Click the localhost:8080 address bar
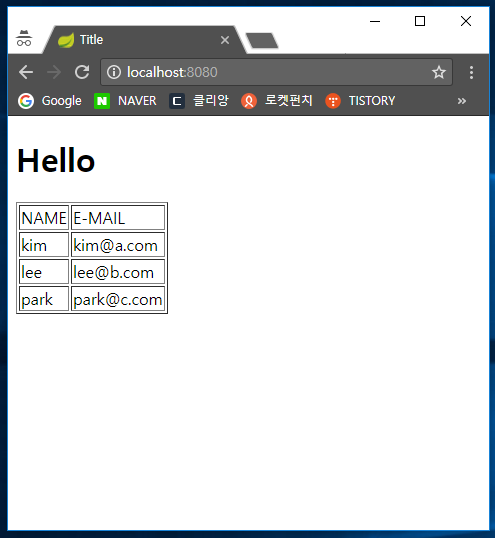495x538 pixels. (x=276, y=72)
